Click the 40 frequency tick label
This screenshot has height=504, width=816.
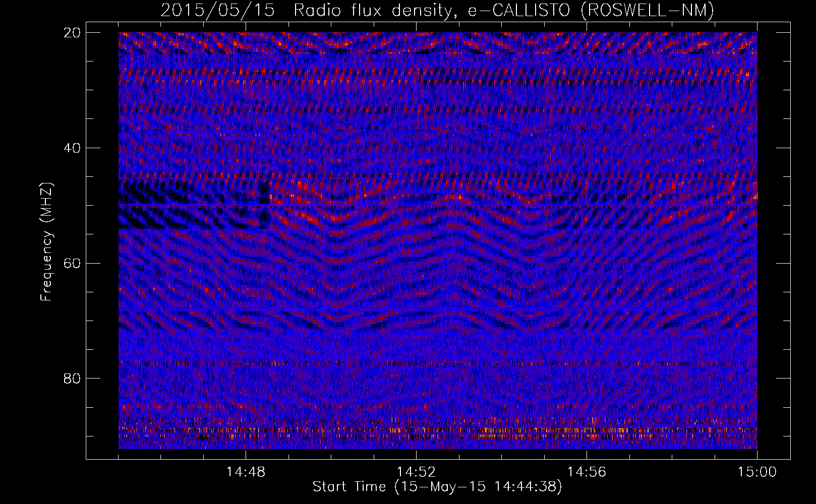(72, 148)
